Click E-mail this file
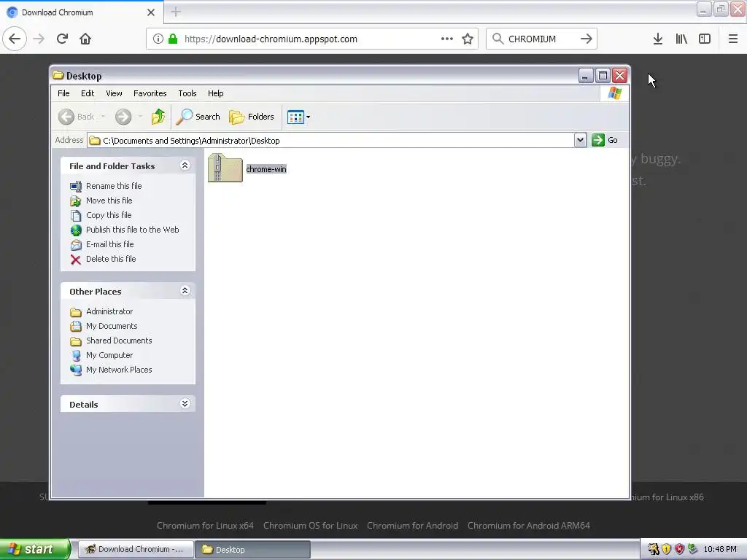The height and width of the screenshot is (560, 747). [x=109, y=244]
